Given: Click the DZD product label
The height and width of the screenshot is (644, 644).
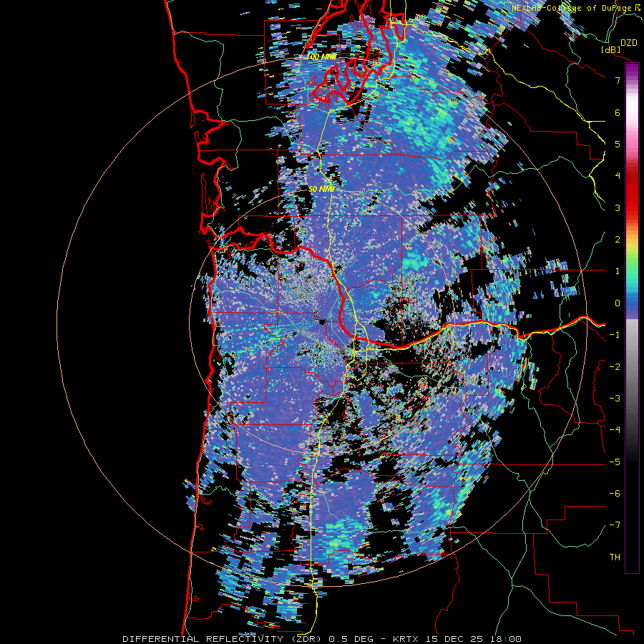Looking at the screenshot, I should point(628,43).
